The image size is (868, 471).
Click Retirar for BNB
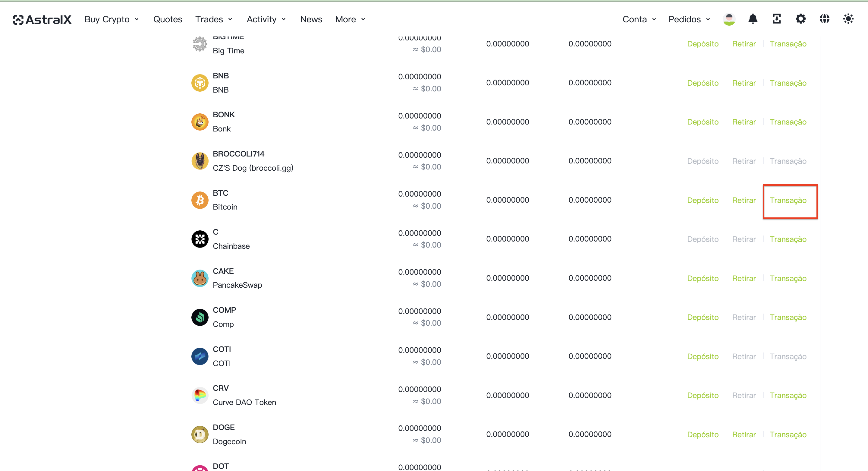[x=744, y=83]
